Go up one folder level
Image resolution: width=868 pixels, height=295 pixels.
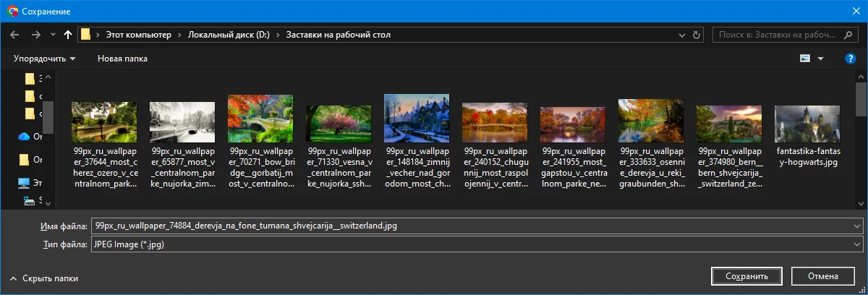(x=68, y=34)
